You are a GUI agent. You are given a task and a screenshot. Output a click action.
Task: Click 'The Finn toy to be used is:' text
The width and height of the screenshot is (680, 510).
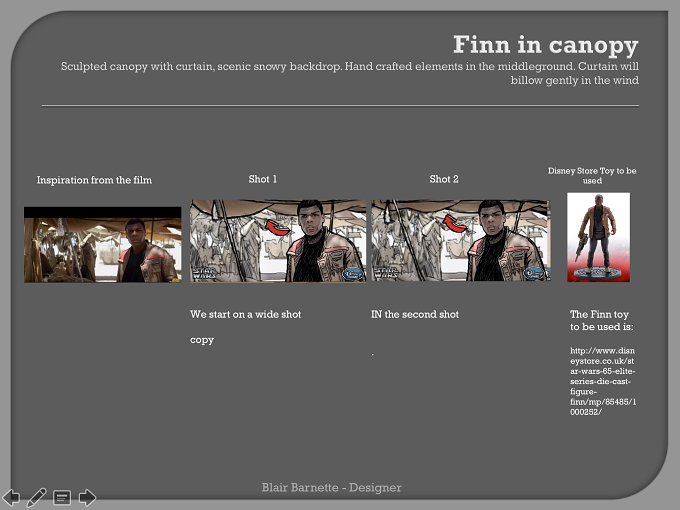coord(602,320)
